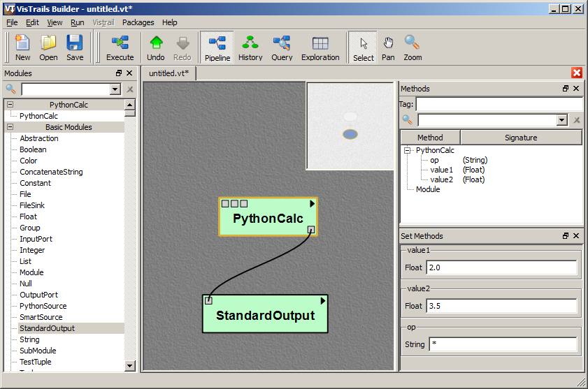Open the File menu
Image resolution: width=588 pixels, height=389 pixels.
[x=12, y=22]
